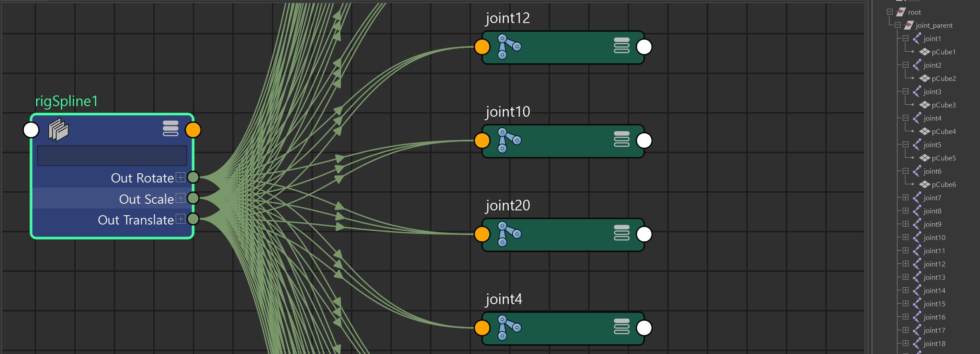Toggle rigSpline1 node attribute display mode icon

coord(170,129)
